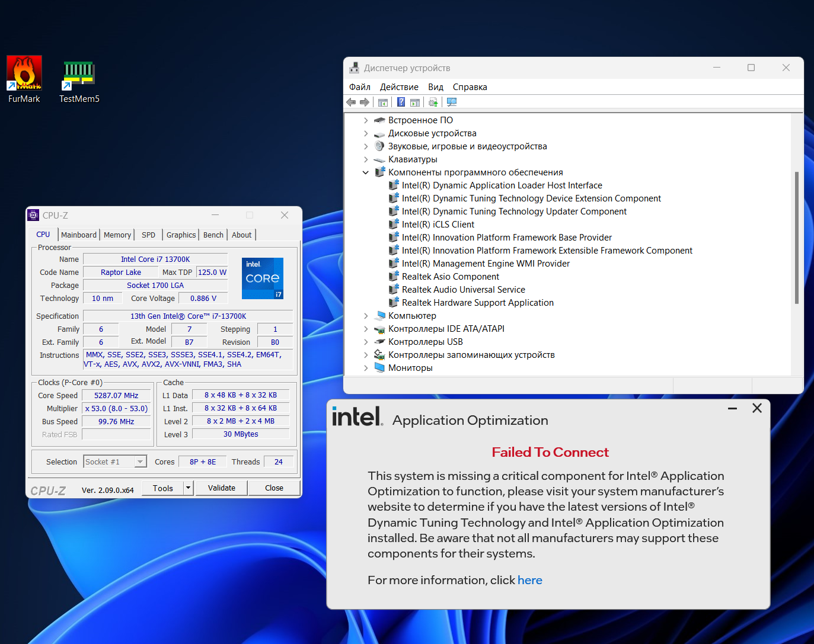Open the FurMark desktop shortcut
The height and width of the screenshot is (644, 814).
pos(24,80)
